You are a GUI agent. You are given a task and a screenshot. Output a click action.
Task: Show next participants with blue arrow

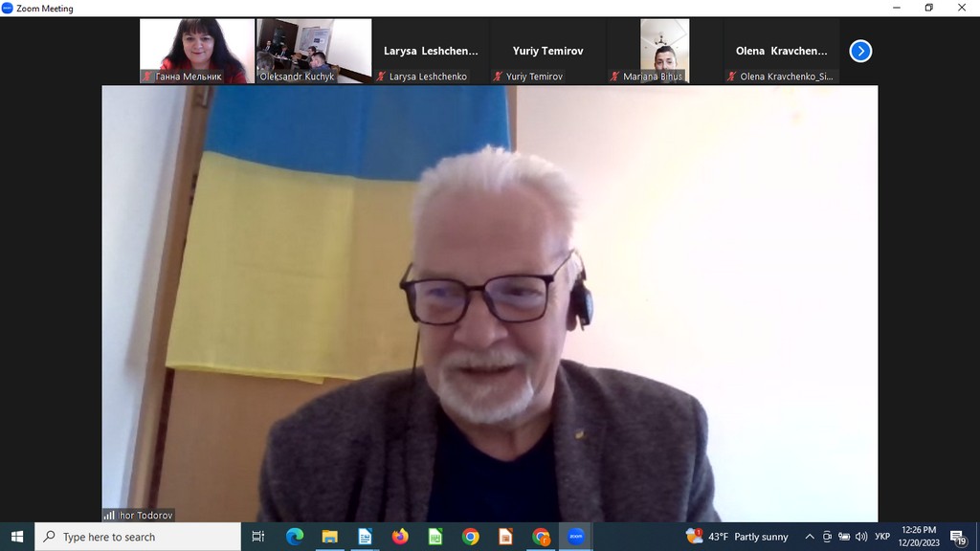(x=860, y=52)
